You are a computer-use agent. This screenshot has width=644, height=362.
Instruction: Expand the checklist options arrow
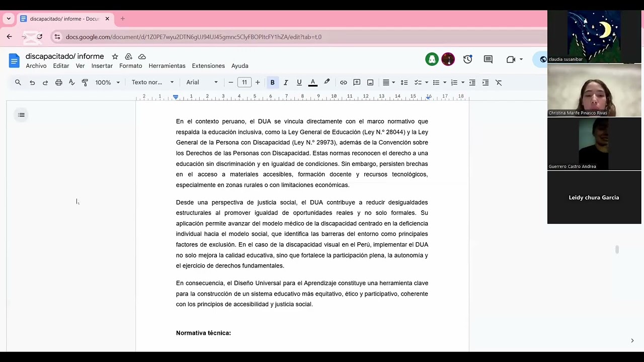pos(427,82)
